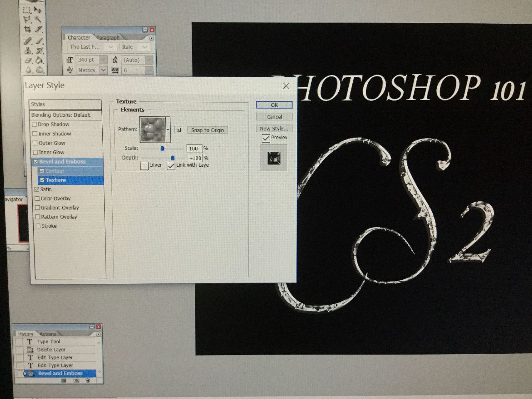
Task: Enable the Stroke checkbox
Action: pos(38,226)
